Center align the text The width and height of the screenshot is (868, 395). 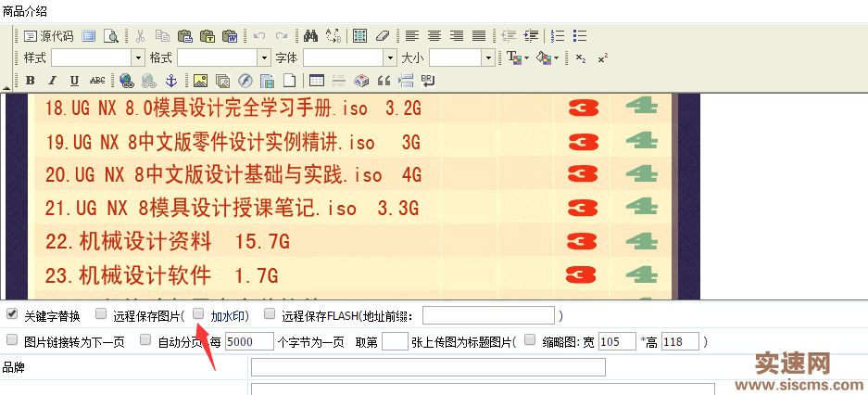pos(434,36)
